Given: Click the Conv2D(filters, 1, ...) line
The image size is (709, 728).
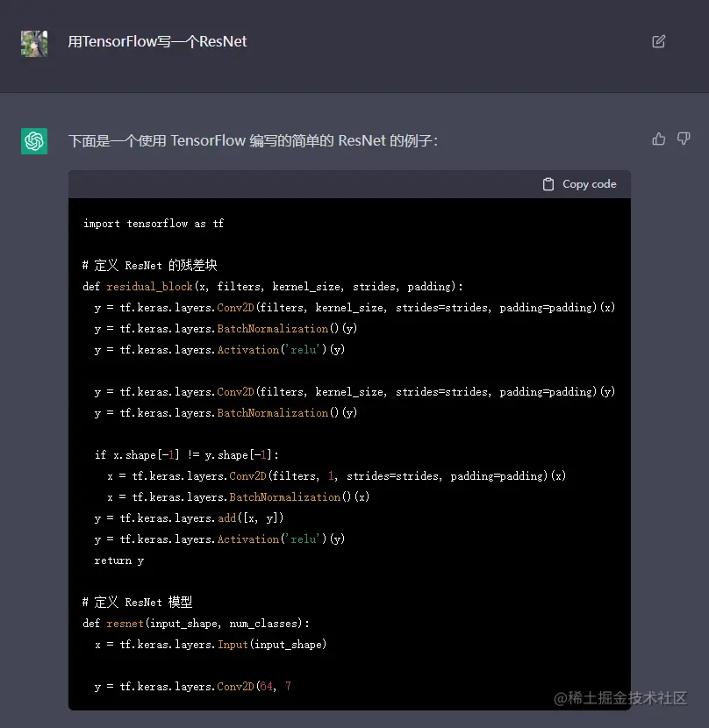Looking at the screenshot, I should (337, 476).
